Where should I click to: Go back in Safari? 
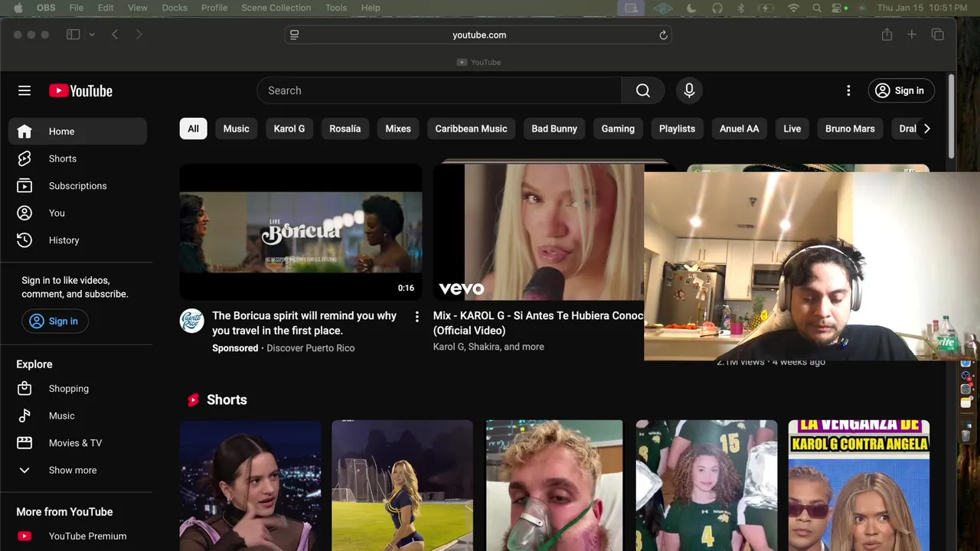coord(115,34)
